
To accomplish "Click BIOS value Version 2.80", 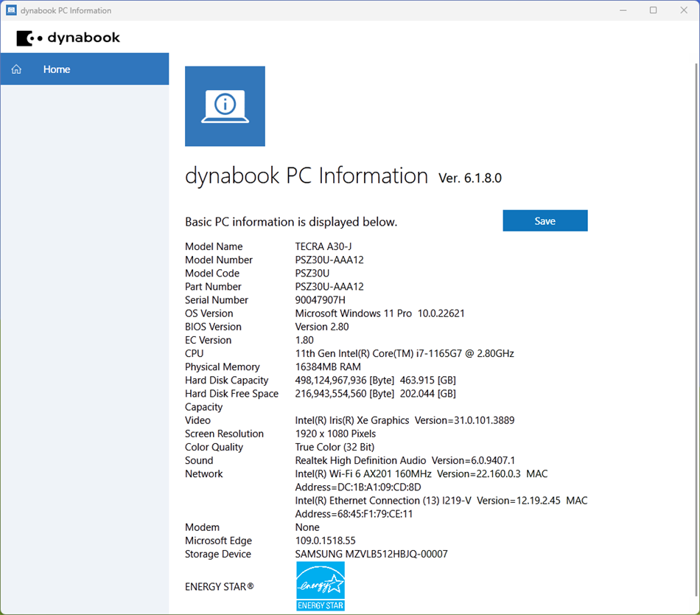I will pyautogui.click(x=322, y=327).
